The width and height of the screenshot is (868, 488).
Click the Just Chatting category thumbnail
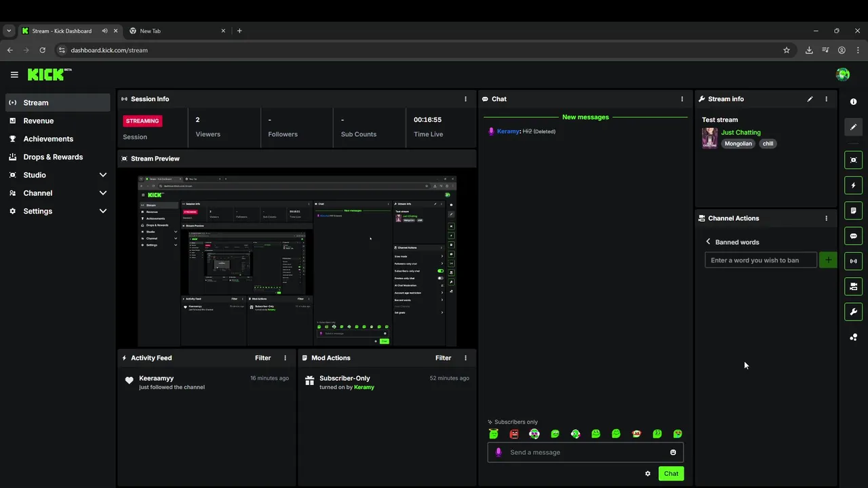[709, 138]
